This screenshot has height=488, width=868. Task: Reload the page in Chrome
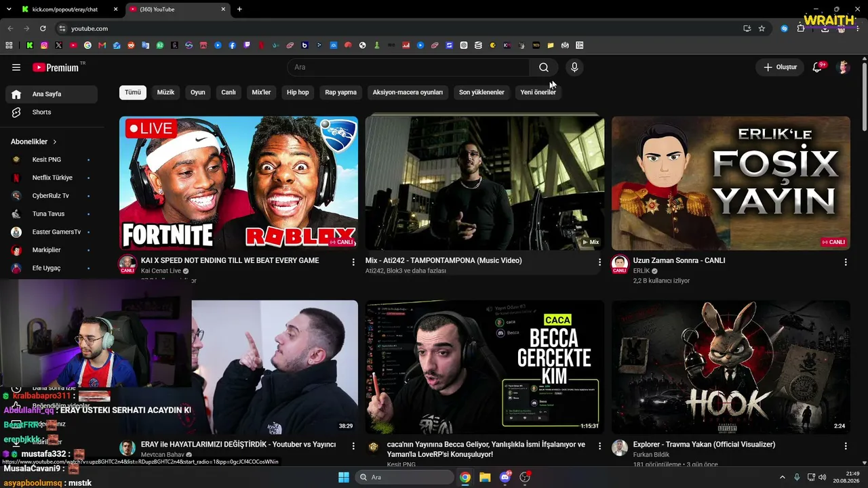[43, 28]
